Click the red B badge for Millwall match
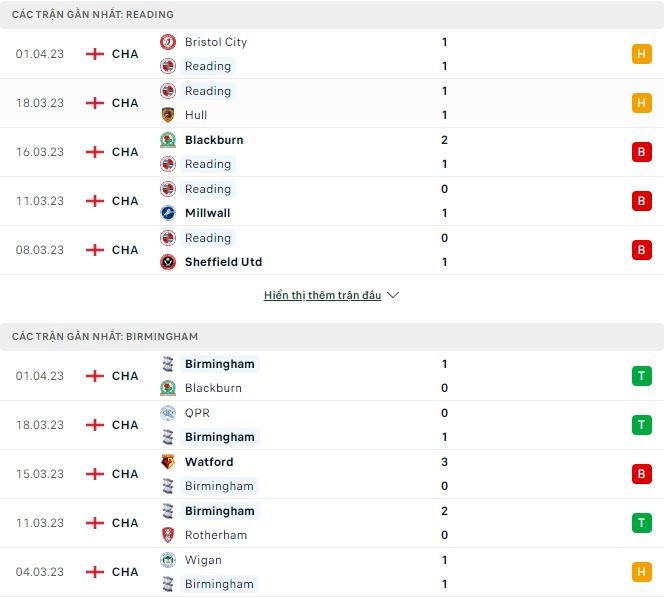 [x=641, y=201]
